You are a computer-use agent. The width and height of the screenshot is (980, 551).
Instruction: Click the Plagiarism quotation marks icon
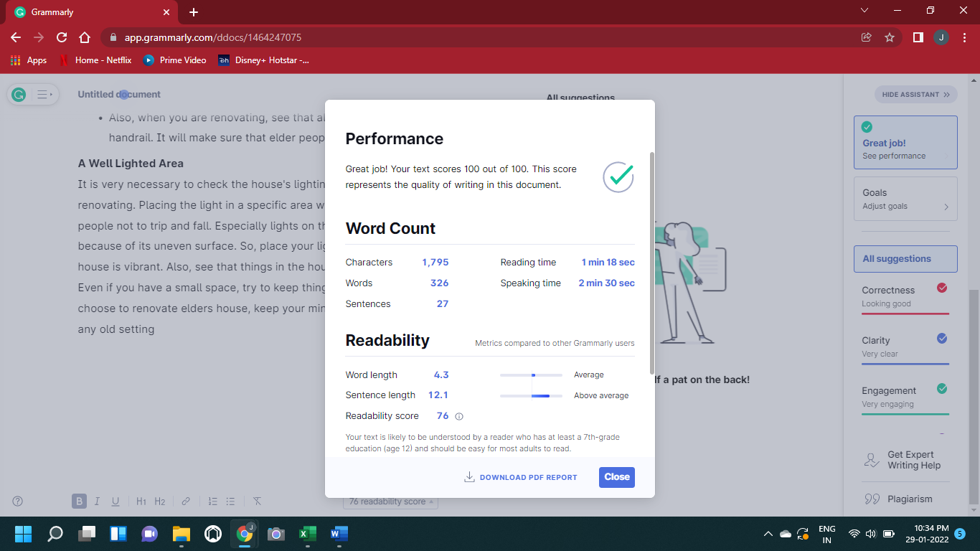click(872, 499)
